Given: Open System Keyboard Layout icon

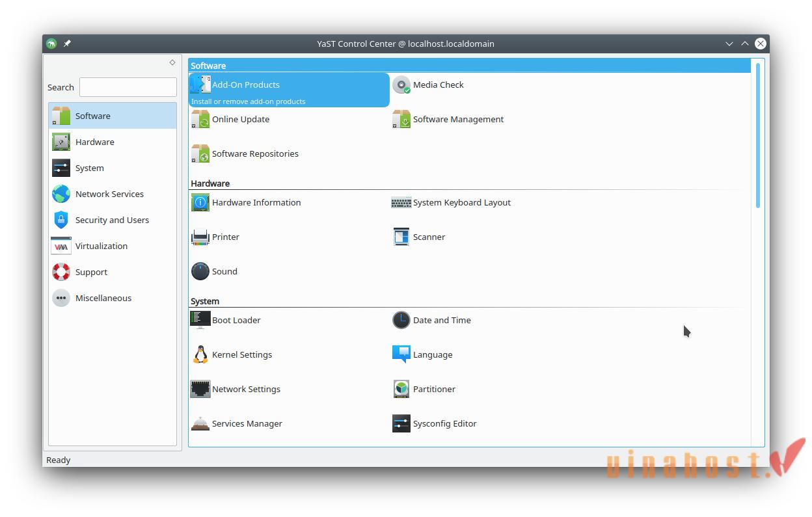Looking at the screenshot, I should tap(401, 202).
